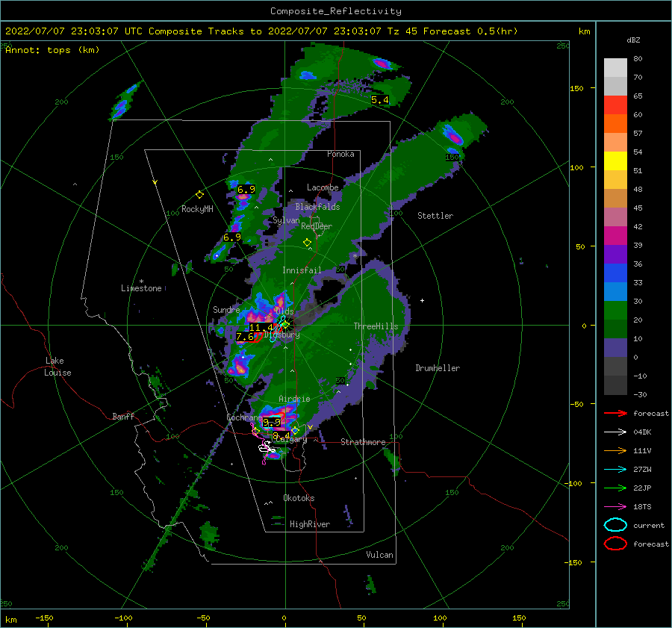Click the yellow diamond marker below RedDeer
Viewport: 672px width, 628px height.
(307, 243)
